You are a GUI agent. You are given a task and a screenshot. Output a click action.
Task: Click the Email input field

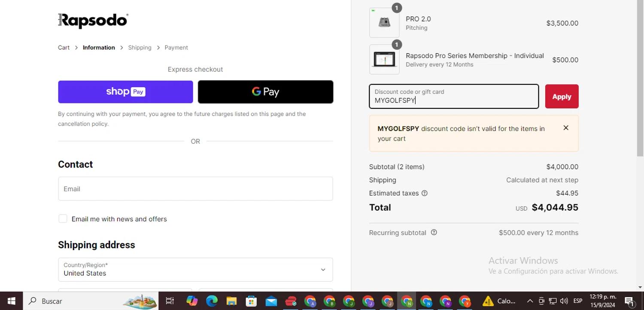tap(195, 189)
